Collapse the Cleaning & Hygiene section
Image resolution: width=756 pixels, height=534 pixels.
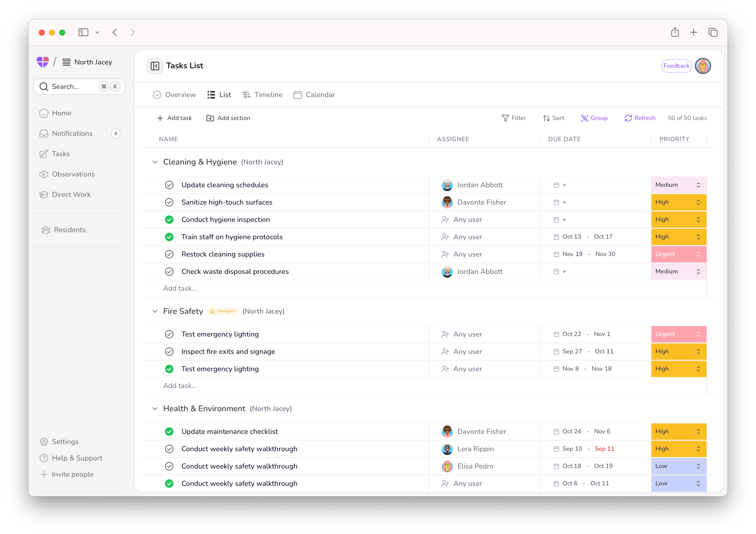click(x=155, y=162)
